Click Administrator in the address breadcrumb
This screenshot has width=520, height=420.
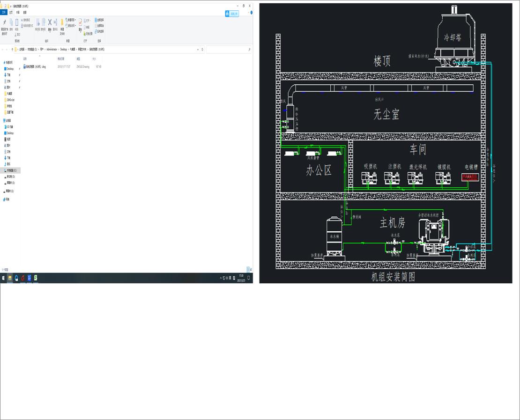(52, 49)
